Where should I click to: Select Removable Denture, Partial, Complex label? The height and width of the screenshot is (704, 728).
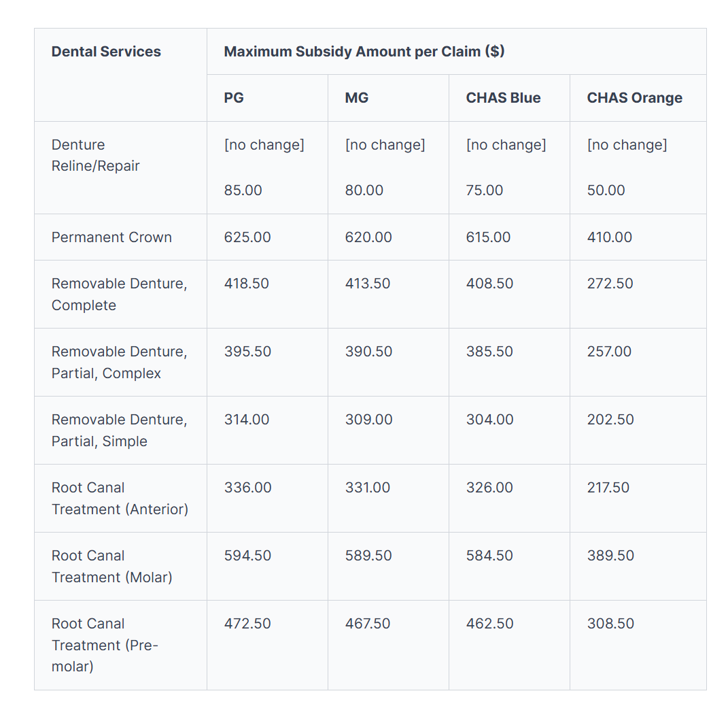(x=119, y=362)
